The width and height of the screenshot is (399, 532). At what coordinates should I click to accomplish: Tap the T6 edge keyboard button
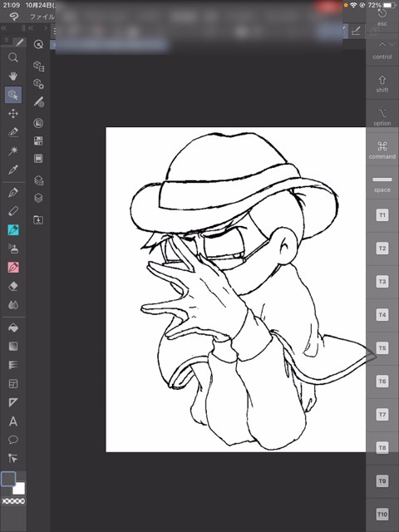tap(382, 382)
